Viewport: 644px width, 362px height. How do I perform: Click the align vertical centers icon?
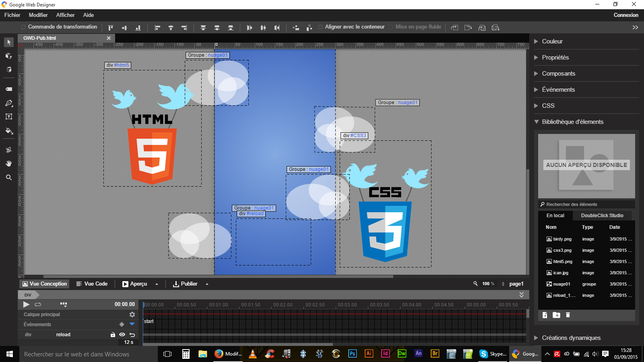tap(124, 28)
